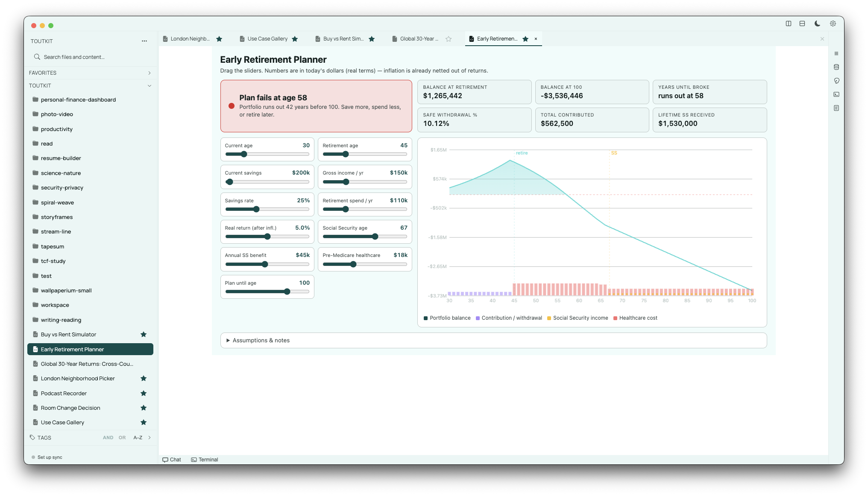Open the notes page icon in right rail
868x496 pixels.
pos(836,108)
